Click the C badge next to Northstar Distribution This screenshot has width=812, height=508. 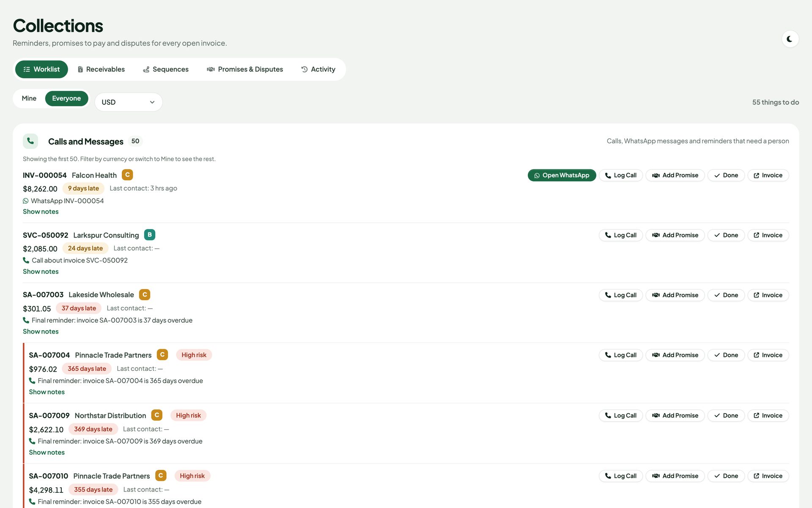tap(157, 415)
